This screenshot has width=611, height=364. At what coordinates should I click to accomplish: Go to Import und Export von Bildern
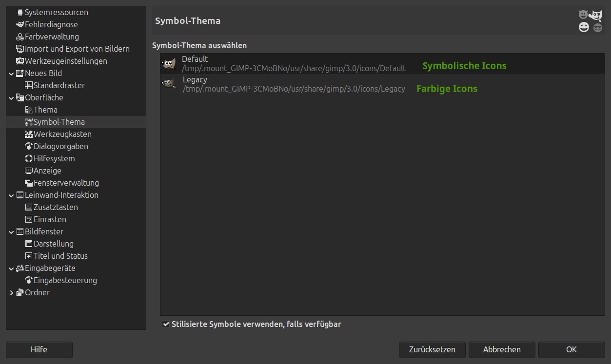[x=77, y=49]
